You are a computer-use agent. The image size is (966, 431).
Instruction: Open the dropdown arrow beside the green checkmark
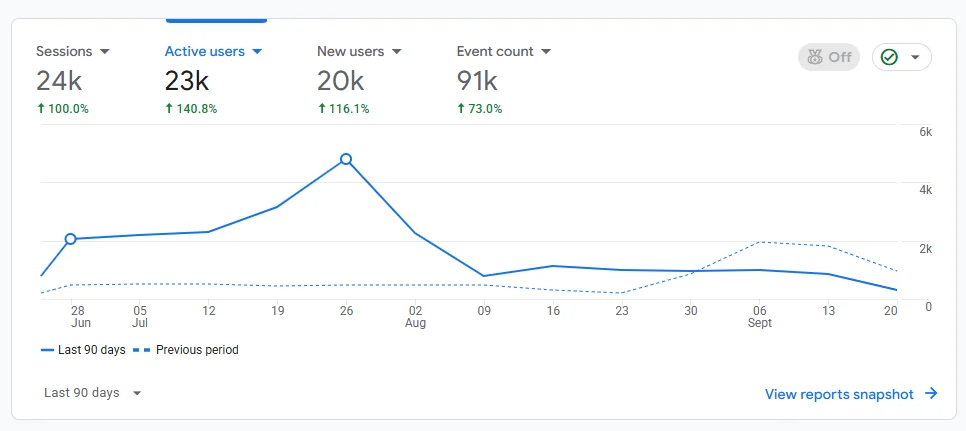click(915, 57)
